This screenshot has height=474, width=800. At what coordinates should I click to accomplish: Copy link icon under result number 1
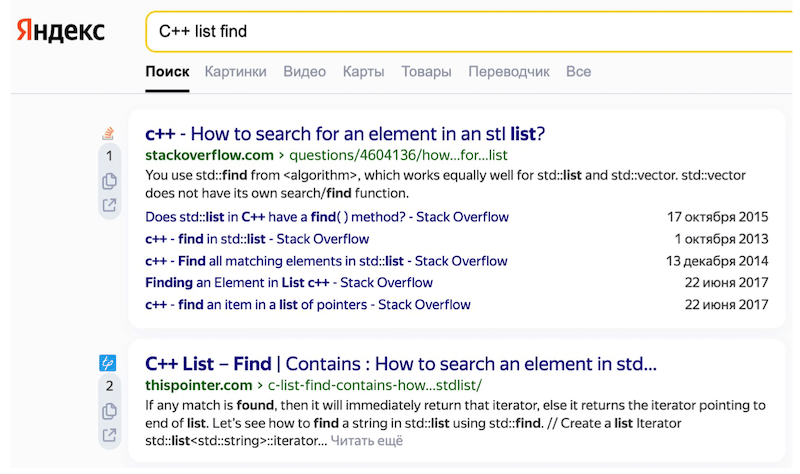coord(109,181)
